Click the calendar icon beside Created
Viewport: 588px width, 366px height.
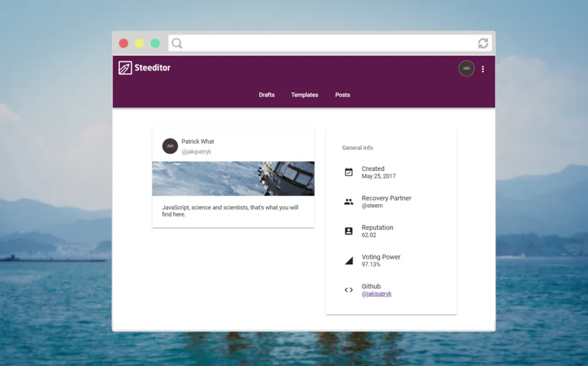(349, 172)
